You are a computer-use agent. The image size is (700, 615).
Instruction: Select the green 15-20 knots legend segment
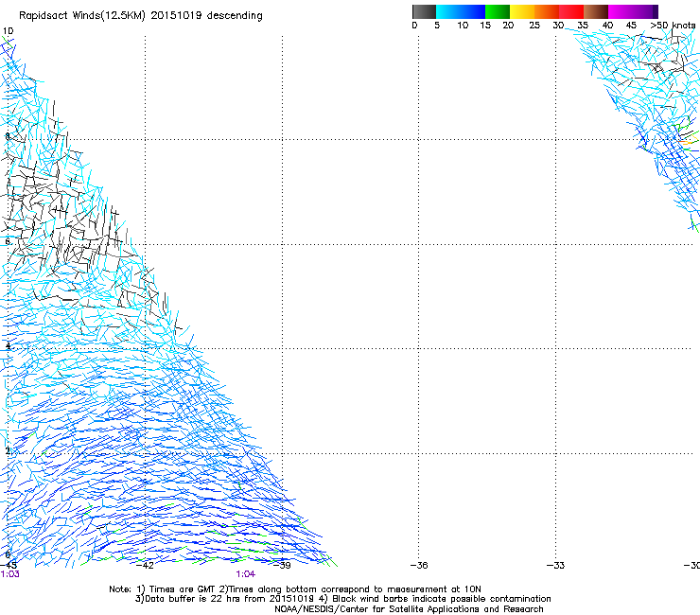[x=498, y=11]
